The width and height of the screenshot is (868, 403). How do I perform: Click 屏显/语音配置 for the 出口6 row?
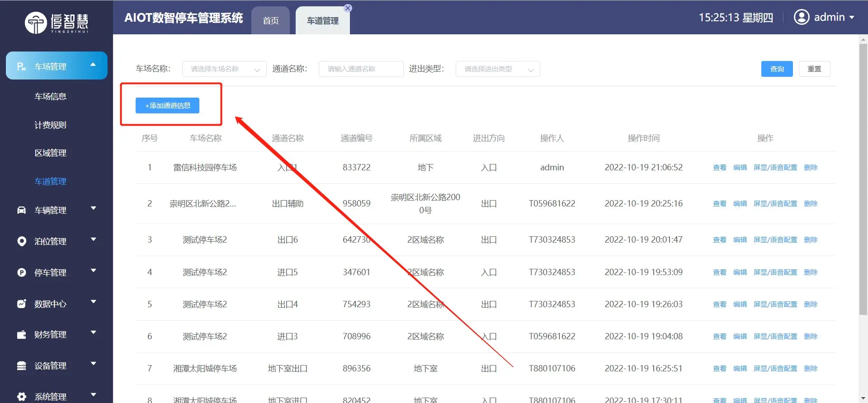775,239
